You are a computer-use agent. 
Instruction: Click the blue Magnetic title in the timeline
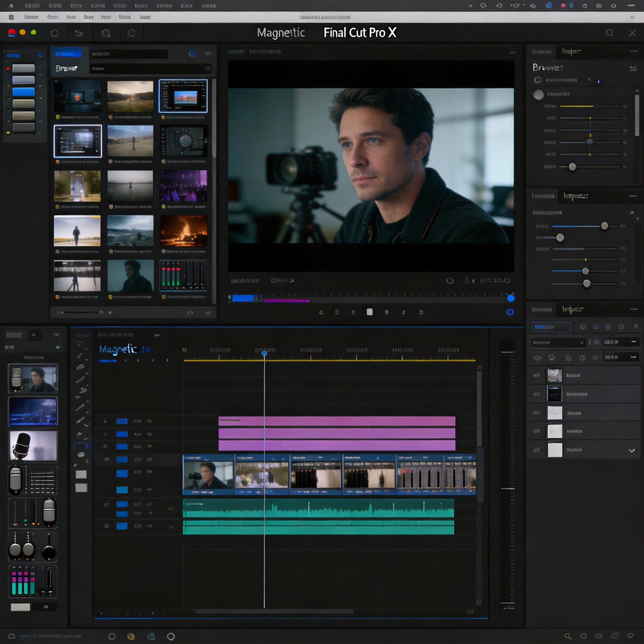coord(118,349)
